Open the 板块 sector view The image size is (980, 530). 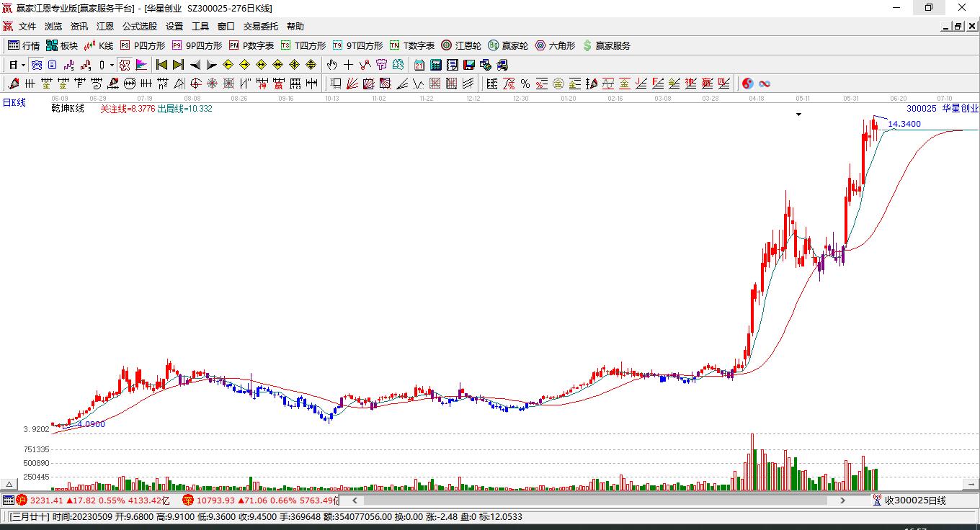pos(62,45)
